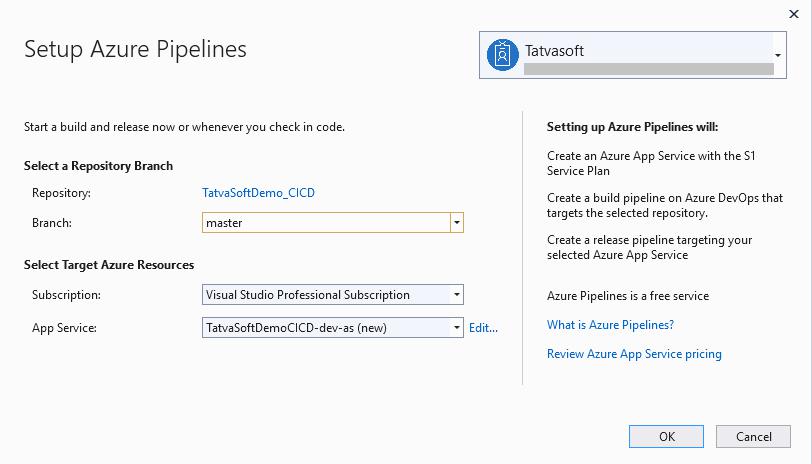Viewport: 812px width, 464px height.
Task: Click the Azure Pipelines is a free service text
Action: point(628,296)
